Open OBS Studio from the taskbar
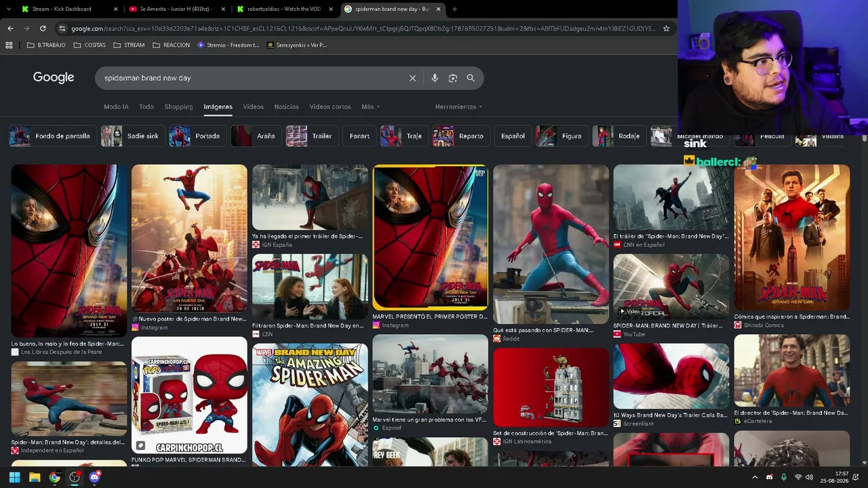 75,477
